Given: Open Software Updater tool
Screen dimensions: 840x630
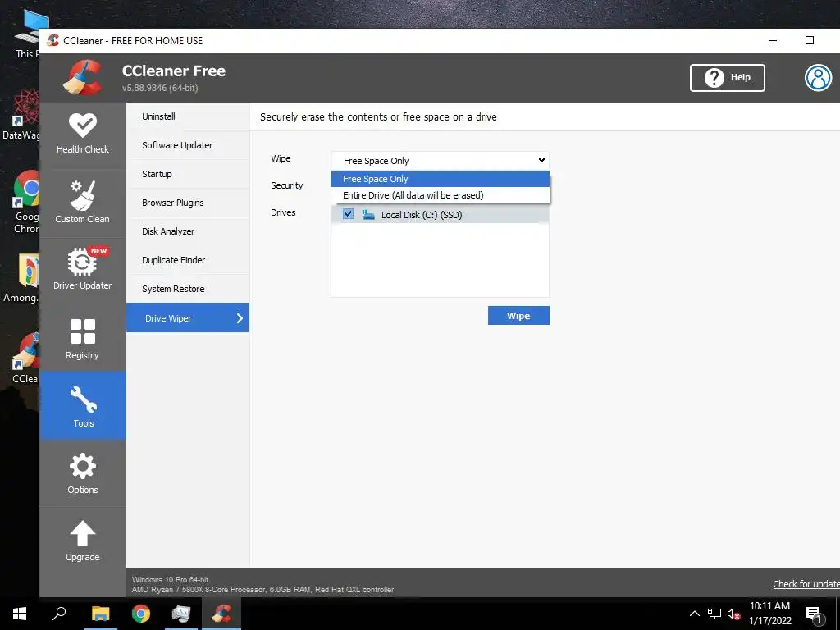Looking at the screenshot, I should click(188, 145).
